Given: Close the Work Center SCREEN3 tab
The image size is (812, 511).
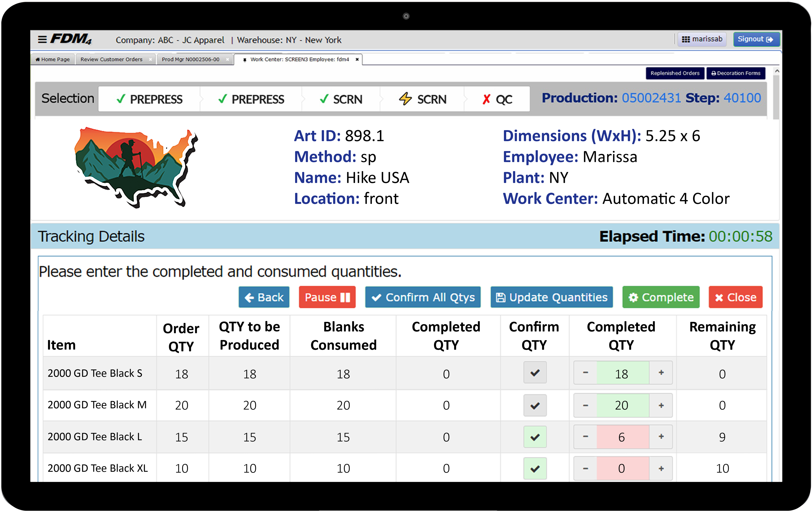Looking at the screenshot, I should [357, 59].
